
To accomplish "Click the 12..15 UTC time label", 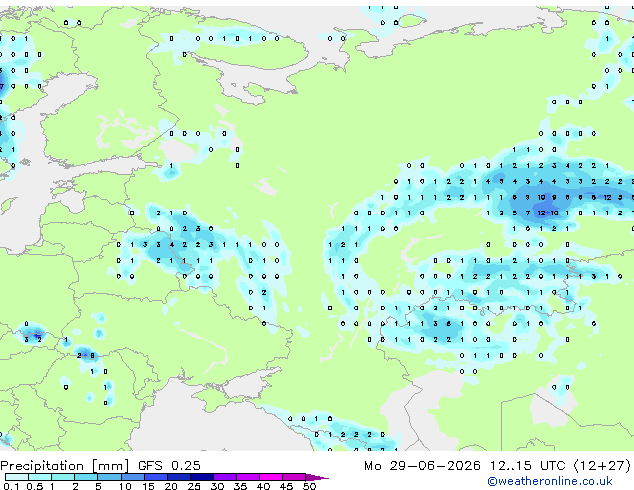I will point(527,466).
